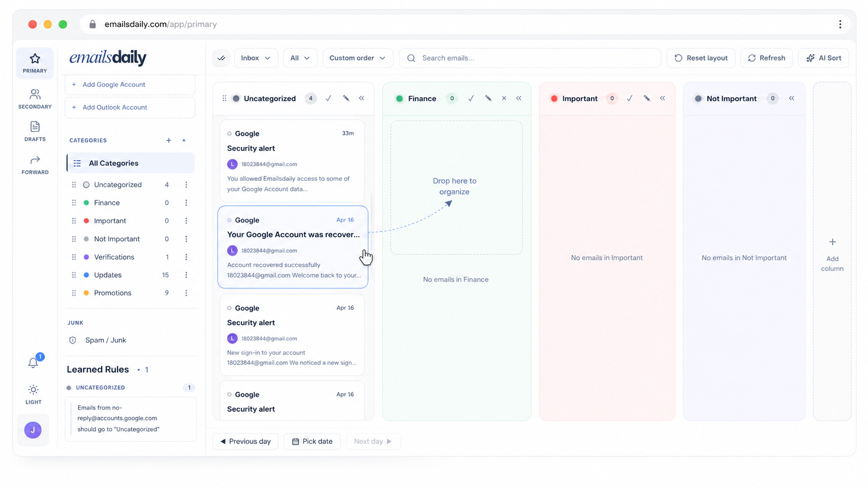This screenshot has width=868, height=489.
Task: Switch to the Secondary tab
Action: click(x=35, y=99)
